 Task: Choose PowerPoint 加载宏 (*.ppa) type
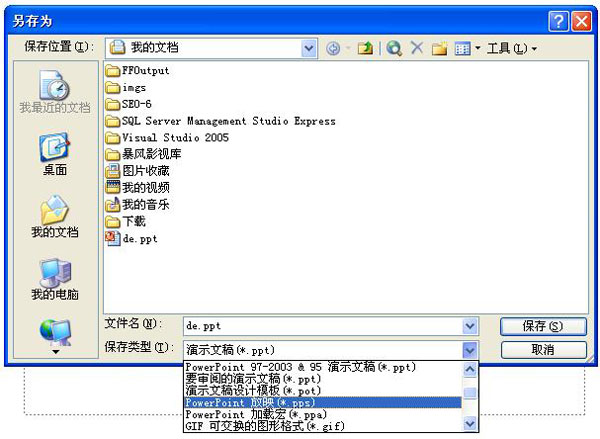323,414
